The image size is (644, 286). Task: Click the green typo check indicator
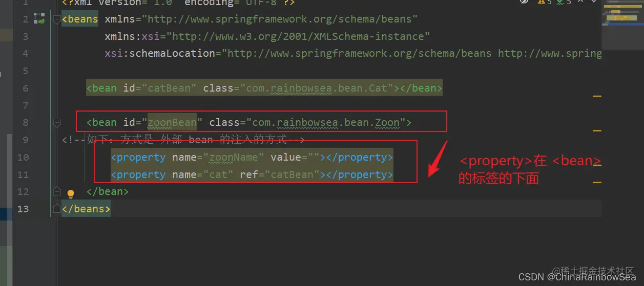pos(564,2)
